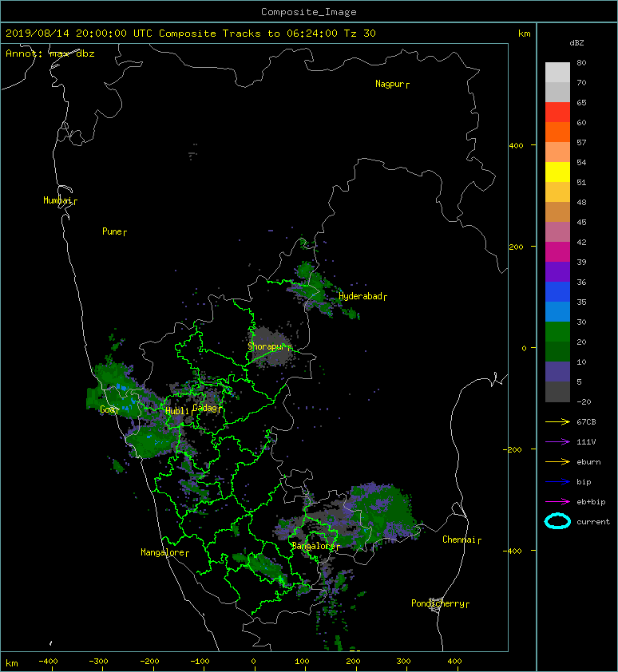
Task: Select the Shorapur radar label
Action: pos(269,346)
